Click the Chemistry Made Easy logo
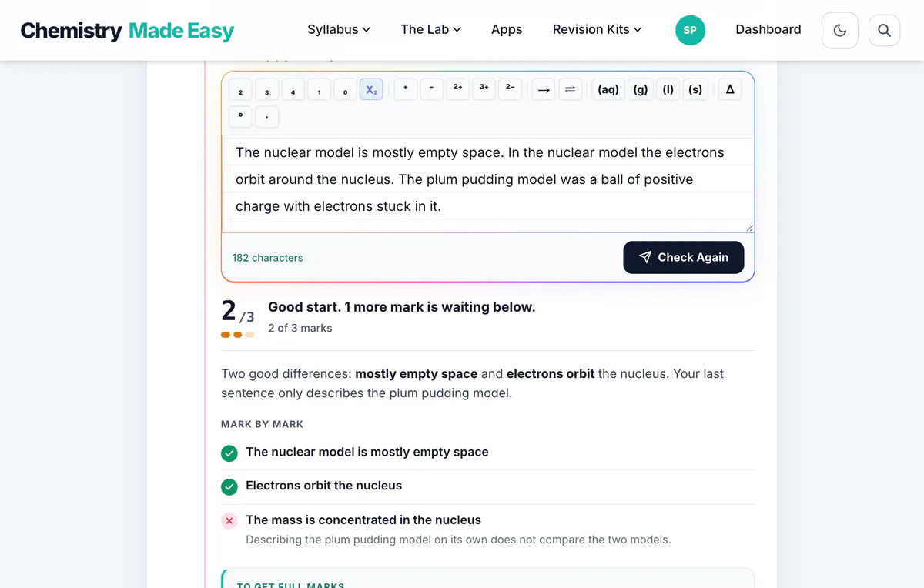924x588 pixels. [x=127, y=31]
